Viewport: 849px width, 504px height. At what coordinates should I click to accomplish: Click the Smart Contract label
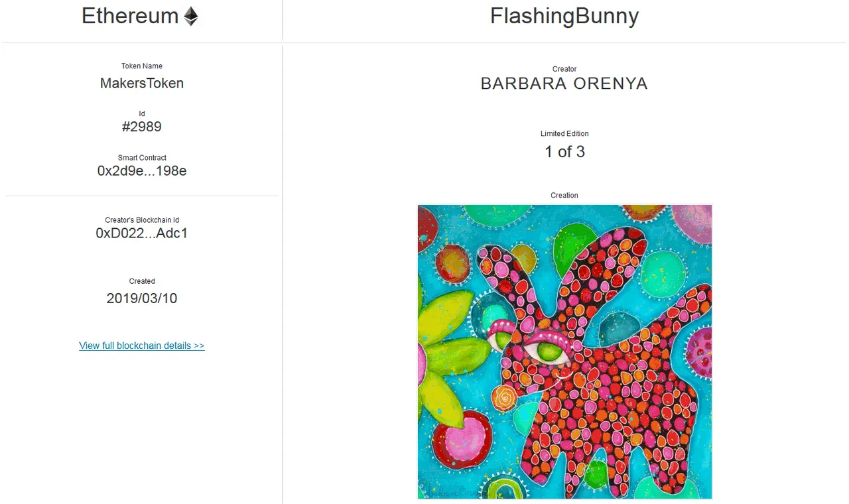click(142, 158)
